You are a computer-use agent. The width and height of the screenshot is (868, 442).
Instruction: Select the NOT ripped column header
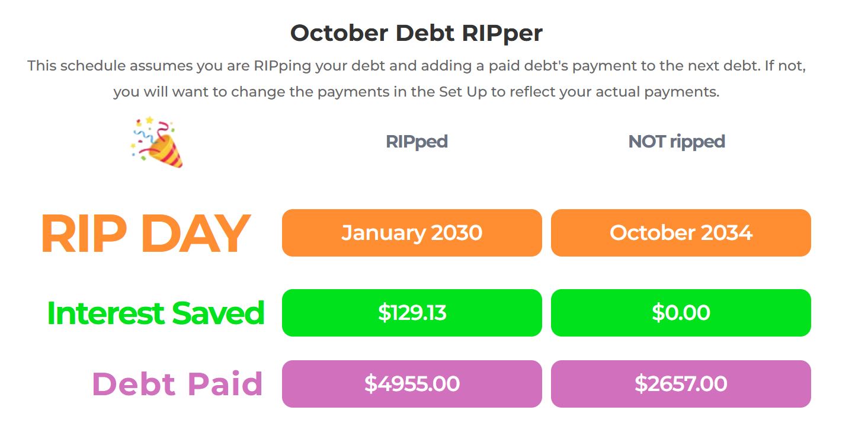677,142
